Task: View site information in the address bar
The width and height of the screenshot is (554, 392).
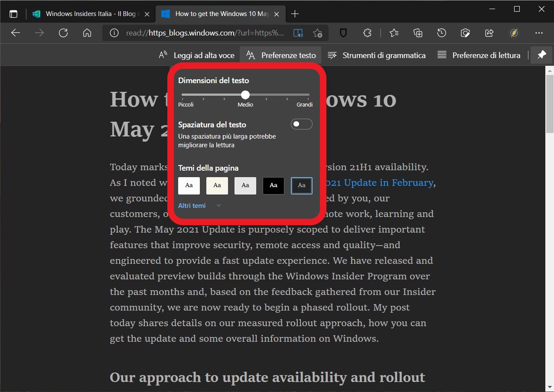Action: coord(114,33)
